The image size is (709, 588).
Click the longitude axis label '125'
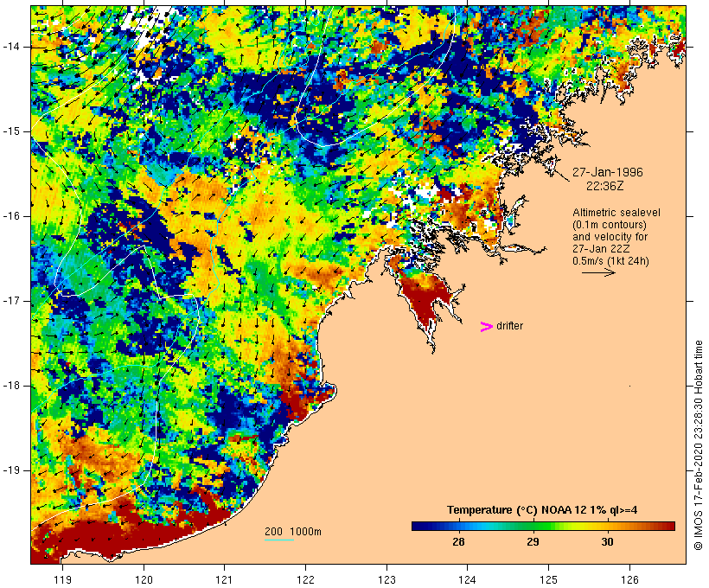[x=549, y=580]
